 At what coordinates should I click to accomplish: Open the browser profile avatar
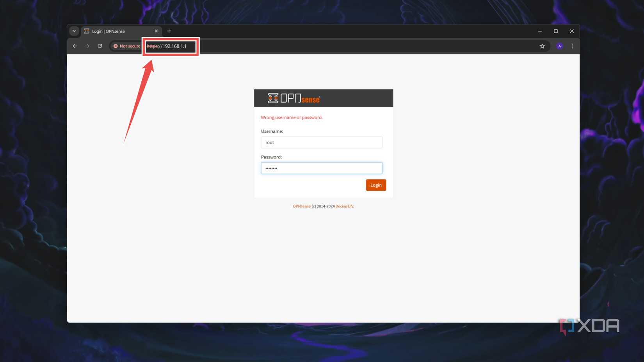coord(559,46)
